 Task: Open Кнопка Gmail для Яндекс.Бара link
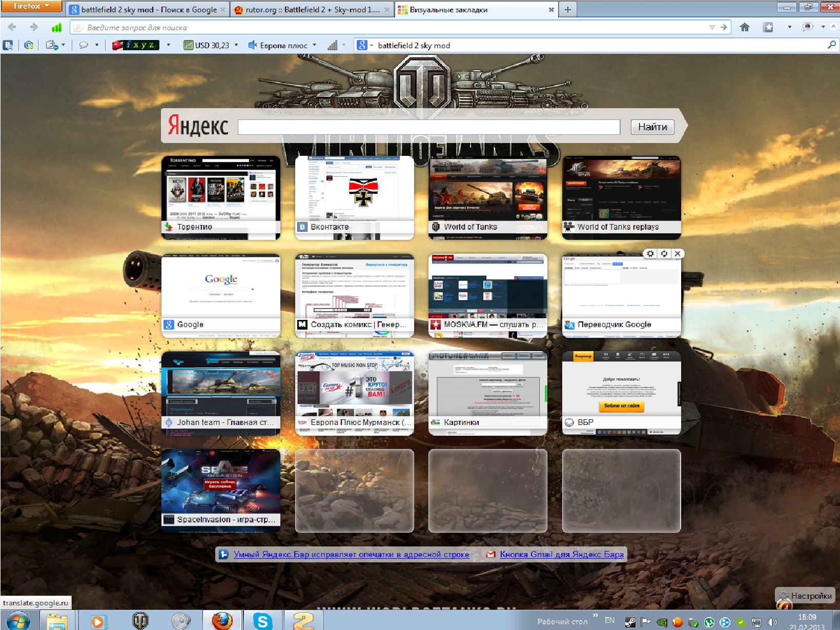[562, 554]
